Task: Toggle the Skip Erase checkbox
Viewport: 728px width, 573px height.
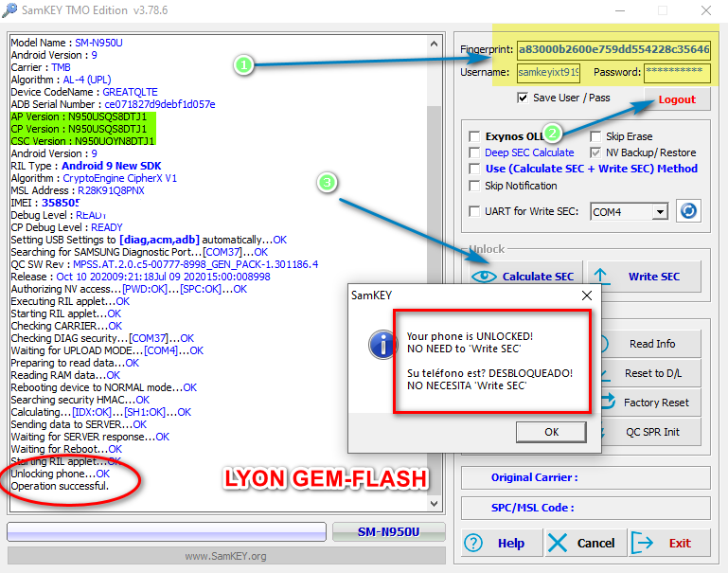Action: point(595,136)
